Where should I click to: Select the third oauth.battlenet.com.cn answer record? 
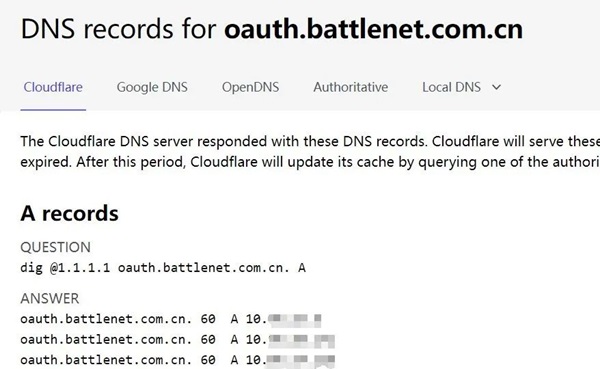pyautogui.click(x=178, y=360)
